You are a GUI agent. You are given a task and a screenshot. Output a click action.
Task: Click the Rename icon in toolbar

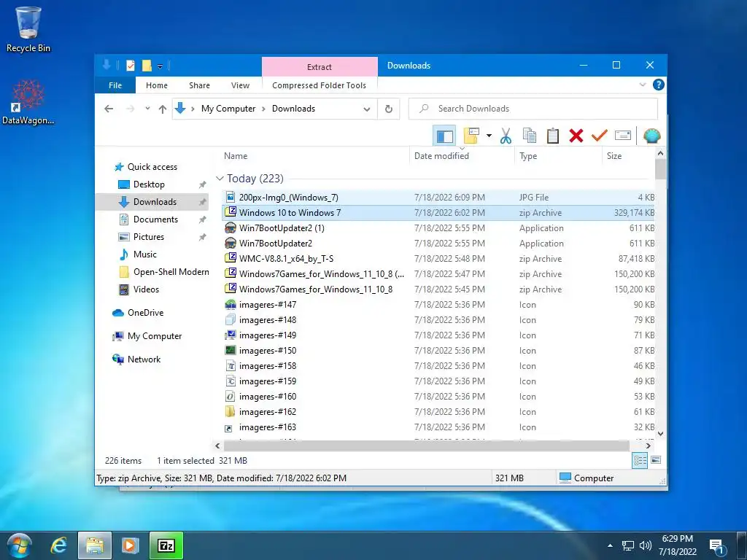(623, 136)
